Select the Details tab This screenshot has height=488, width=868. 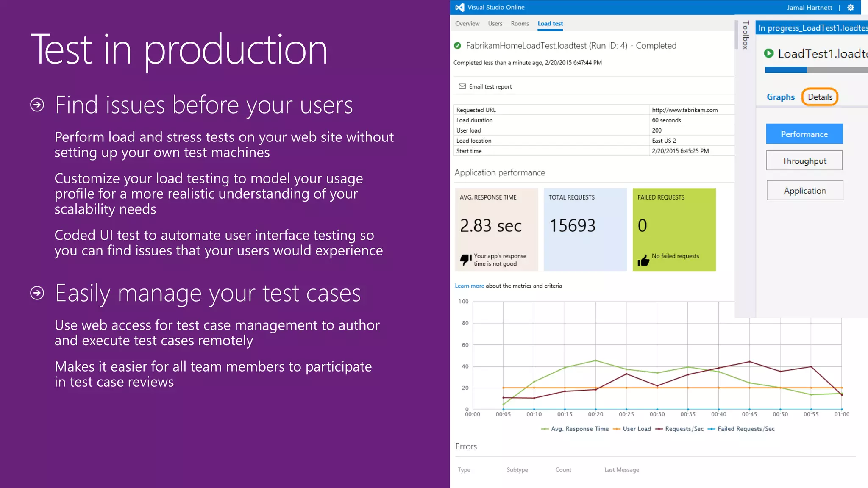pos(820,97)
